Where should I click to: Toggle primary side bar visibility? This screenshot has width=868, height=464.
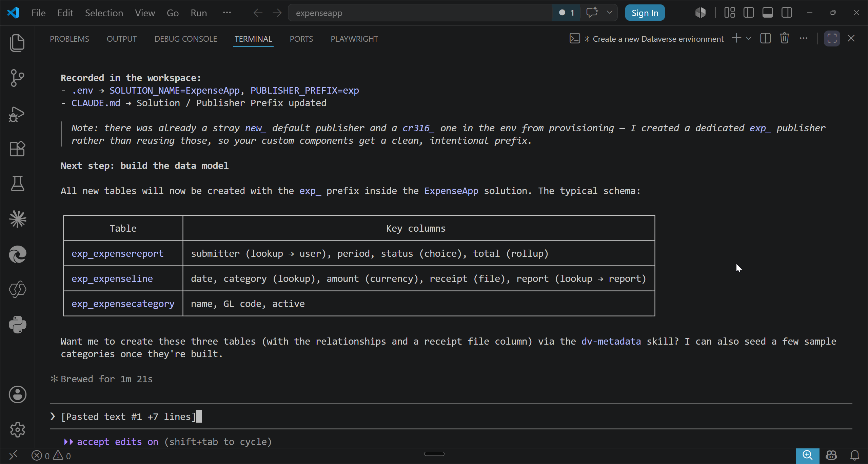[x=749, y=13]
